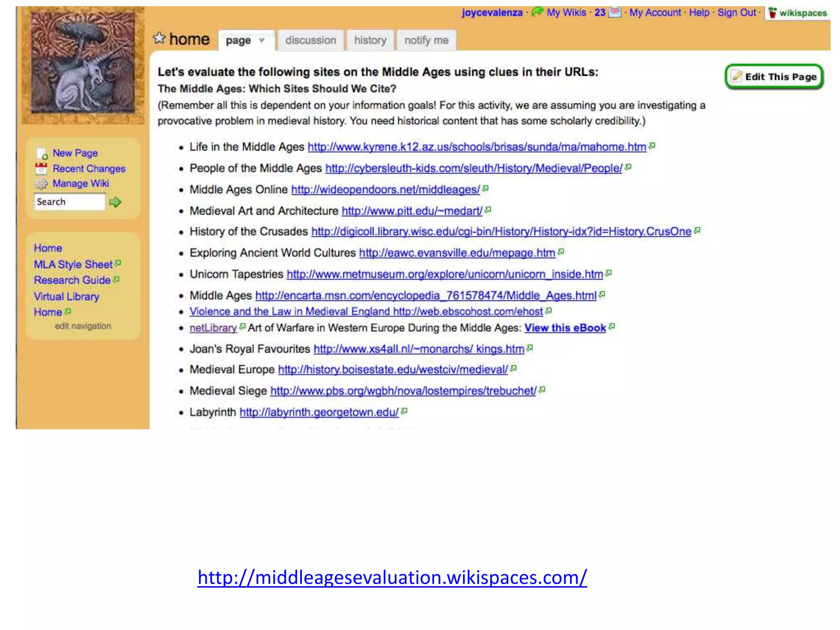This screenshot has width=840, height=630.
Task: Open cybersleuth-kids.com Medieval People URL
Action: (474, 168)
